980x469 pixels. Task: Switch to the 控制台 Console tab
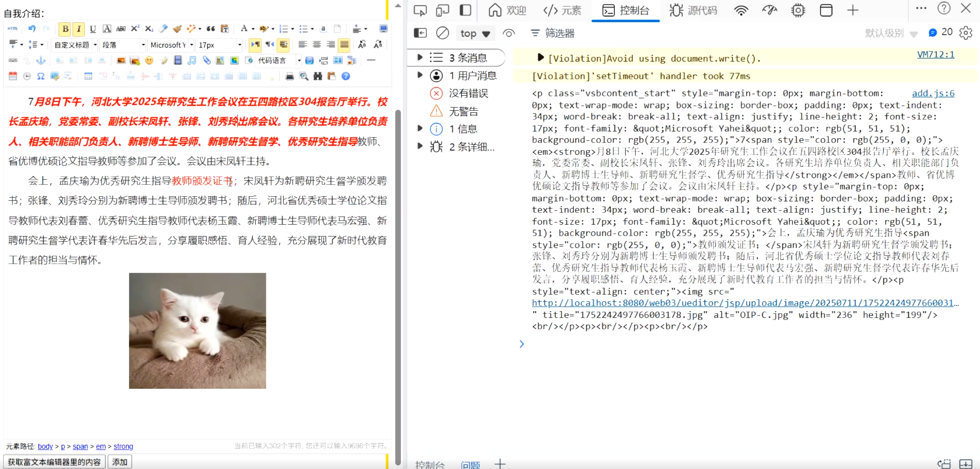coord(626,10)
